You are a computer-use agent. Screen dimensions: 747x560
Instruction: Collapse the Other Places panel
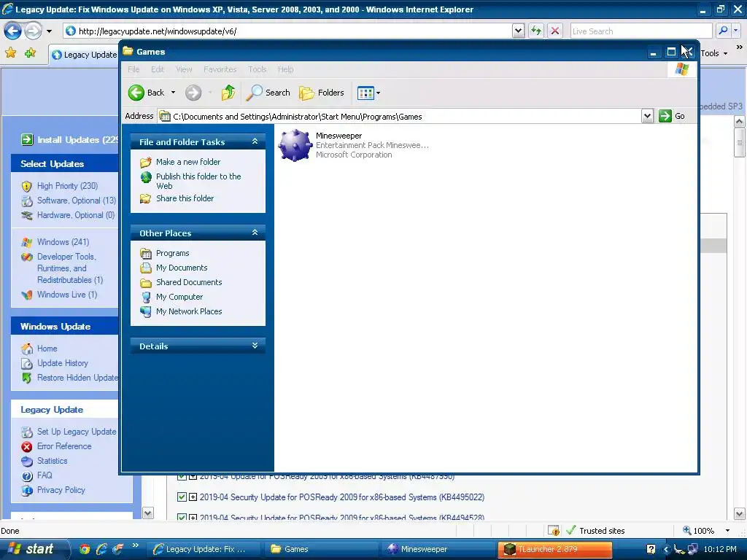coord(255,233)
